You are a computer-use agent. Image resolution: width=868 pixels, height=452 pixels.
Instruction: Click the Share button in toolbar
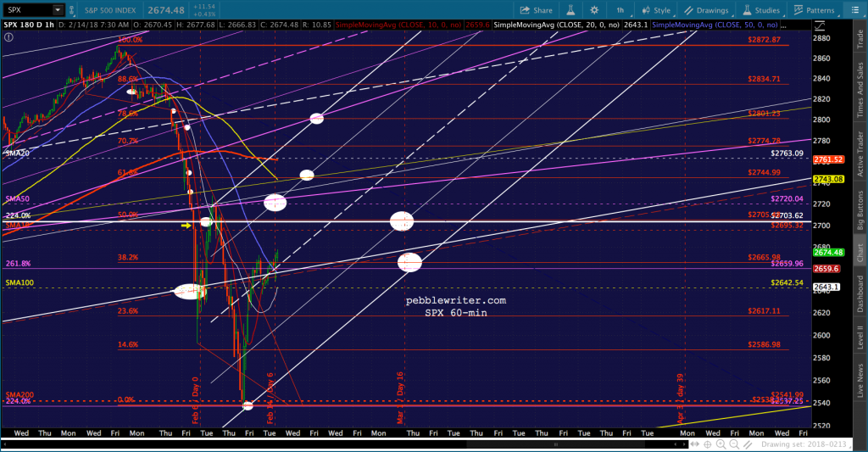(536, 10)
